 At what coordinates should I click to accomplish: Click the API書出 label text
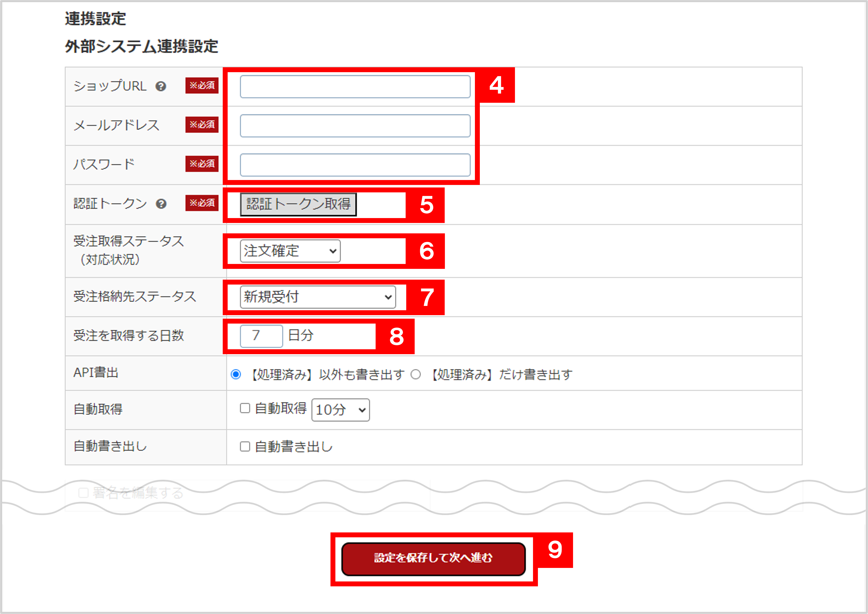click(96, 373)
